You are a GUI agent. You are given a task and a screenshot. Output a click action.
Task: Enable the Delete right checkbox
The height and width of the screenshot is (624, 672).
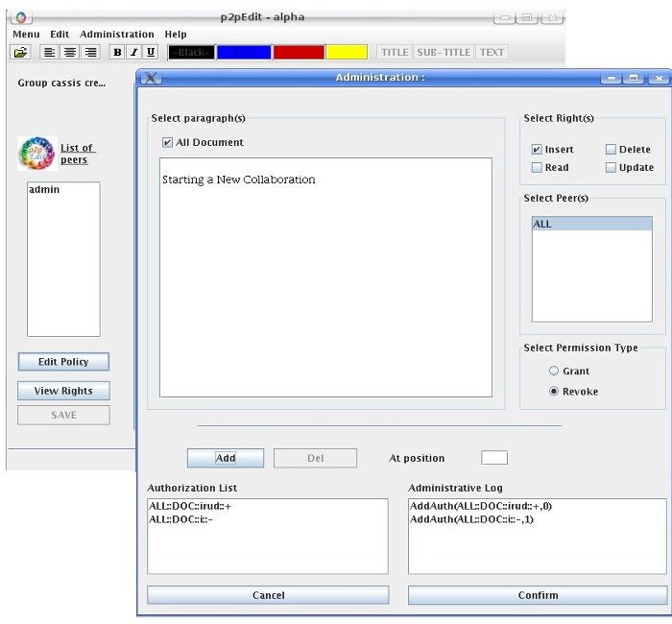611,150
